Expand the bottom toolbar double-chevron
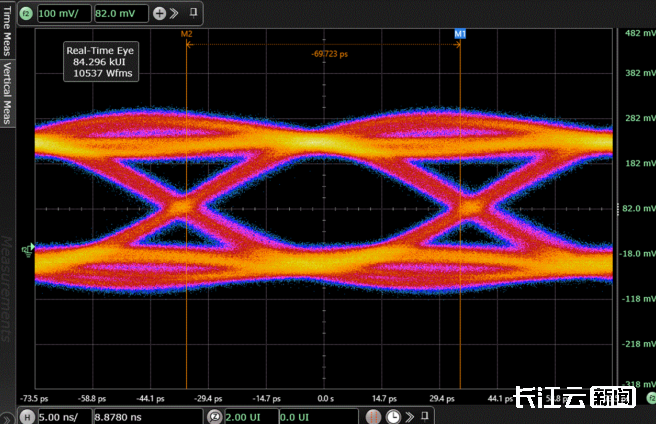The height and width of the screenshot is (424, 656). coord(410,415)
